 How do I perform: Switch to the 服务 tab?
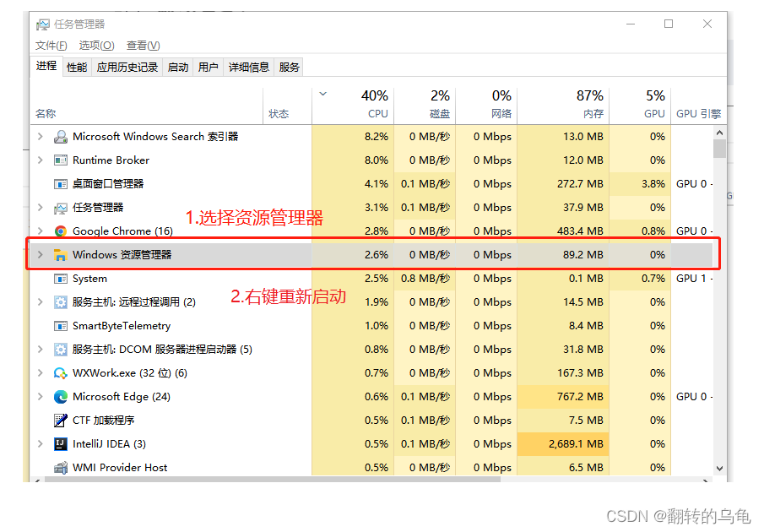(x=289, y=68)
